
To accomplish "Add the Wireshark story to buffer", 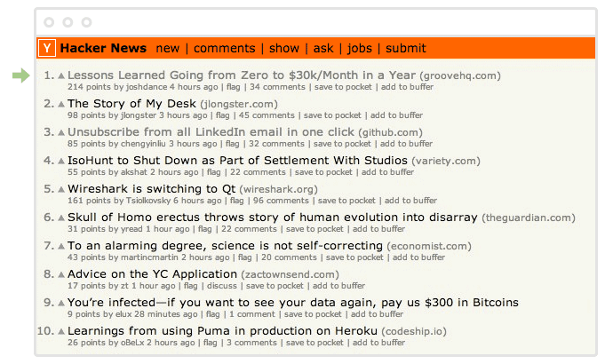I will [410, 201].
